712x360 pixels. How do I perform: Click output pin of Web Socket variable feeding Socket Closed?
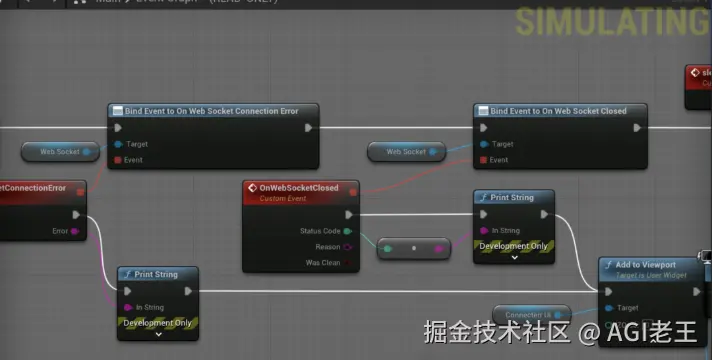coord(433,152)
